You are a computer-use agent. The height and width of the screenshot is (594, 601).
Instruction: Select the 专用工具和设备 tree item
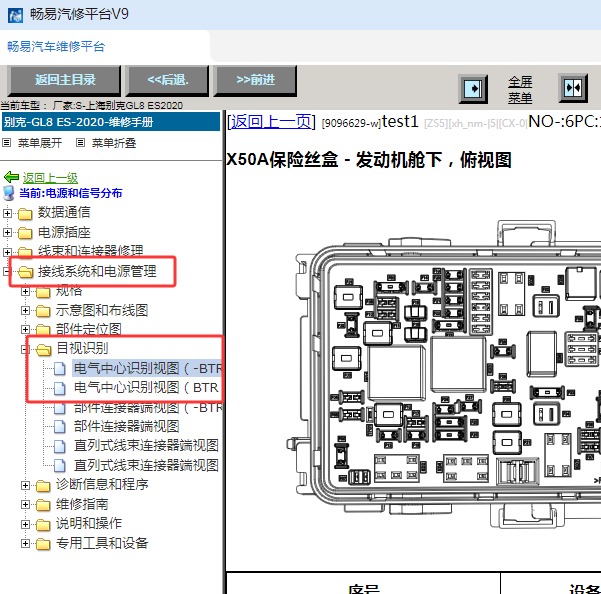pyautogui.click(x=102, y=543)
